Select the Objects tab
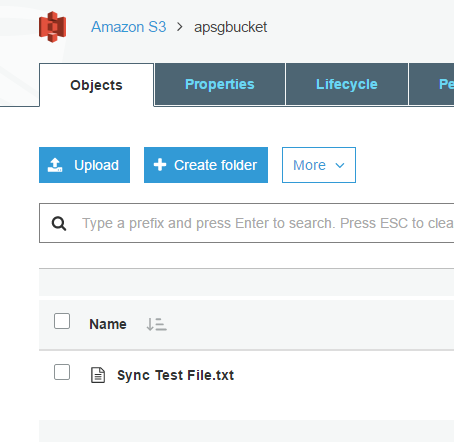The image size is (454, 442). point(96,85)
